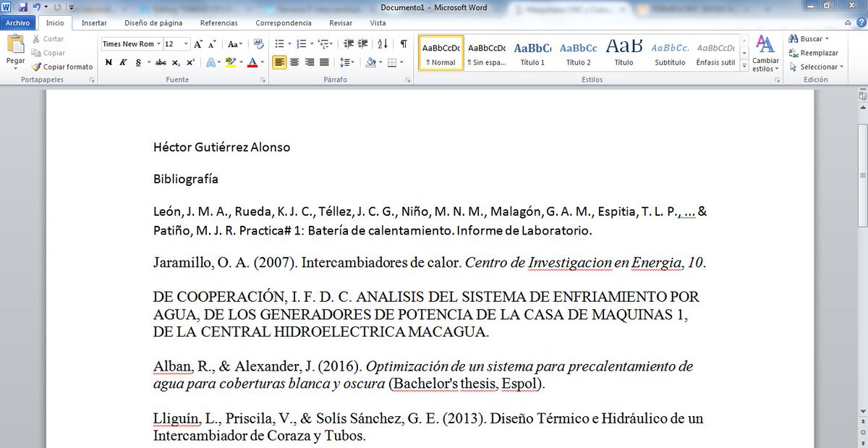Align text left
Screen dimensions: 868x448
pyautogui.click(x=279, y=62)
